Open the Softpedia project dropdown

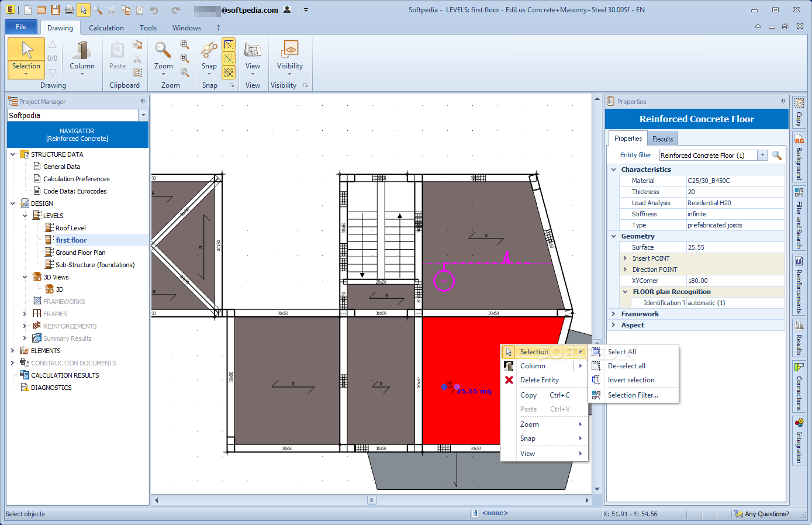coord(143,115)
